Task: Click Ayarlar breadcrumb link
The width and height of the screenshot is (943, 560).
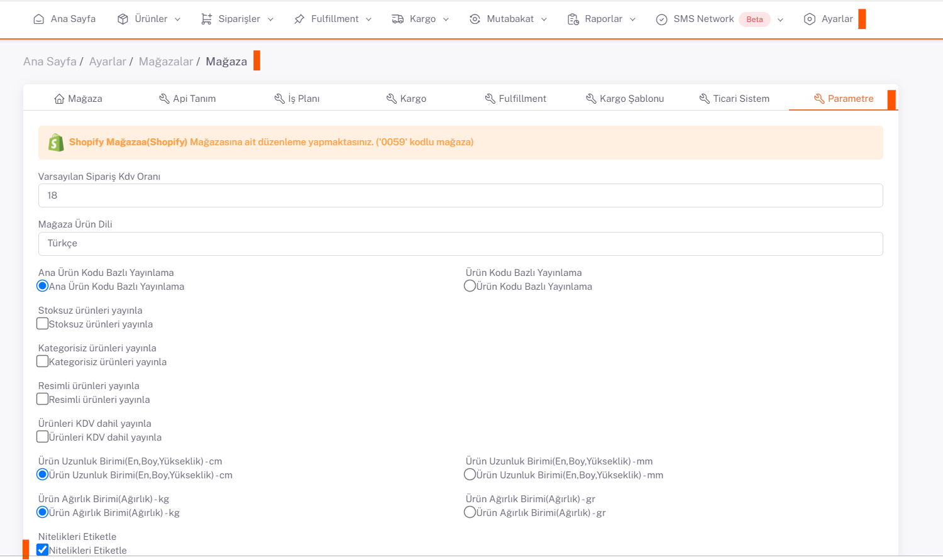Action: (108, 62)
